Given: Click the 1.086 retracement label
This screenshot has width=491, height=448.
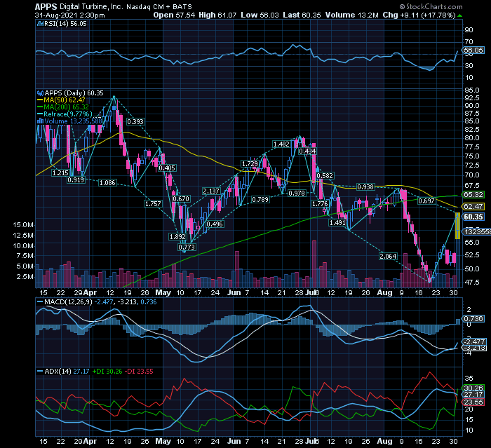Looking at the screenshot, I should point(107,182).
